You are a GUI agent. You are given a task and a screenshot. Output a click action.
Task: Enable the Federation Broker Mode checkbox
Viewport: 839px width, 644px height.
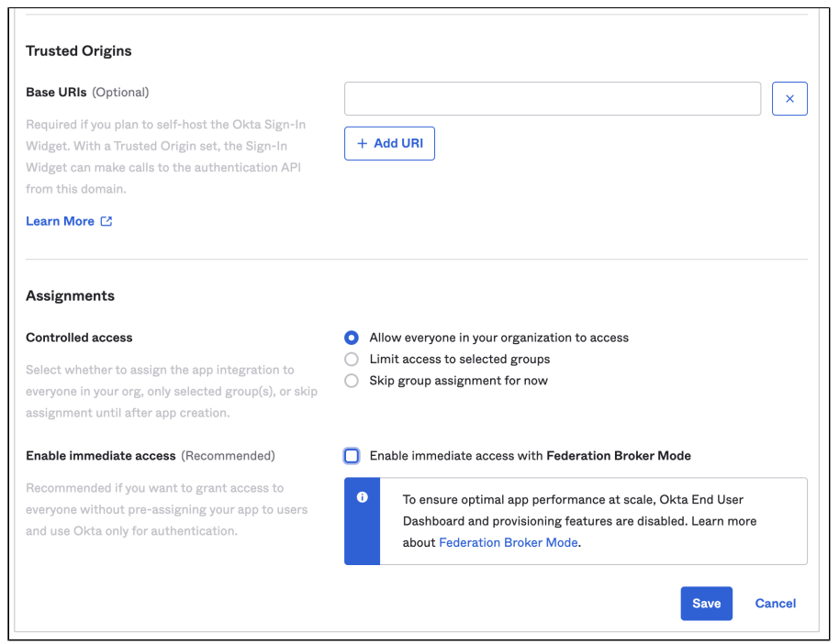pos(352,456)
